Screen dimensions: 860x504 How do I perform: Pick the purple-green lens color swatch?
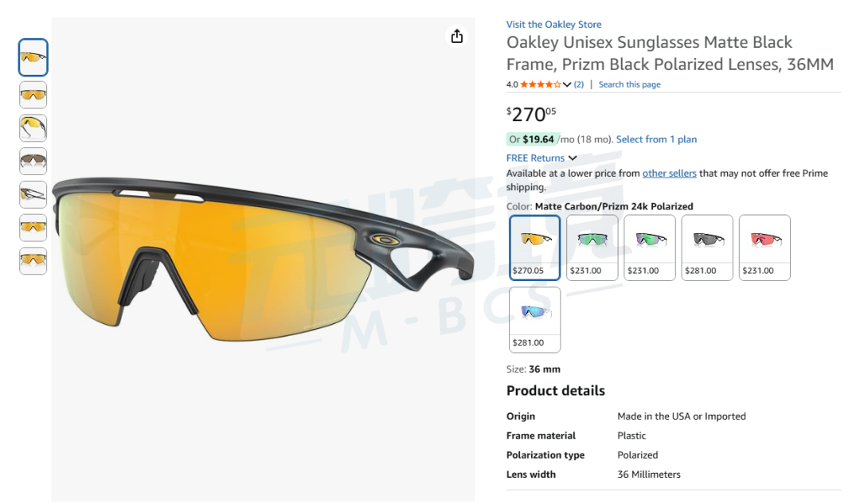650,248
